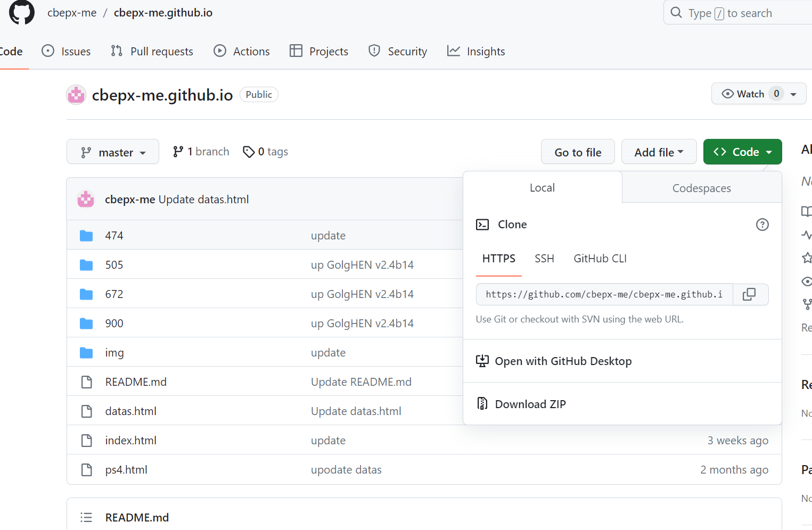The height and width of the screenshot is (530, 812).
Task: Click the Go to file button
Action: coord(578,152)
